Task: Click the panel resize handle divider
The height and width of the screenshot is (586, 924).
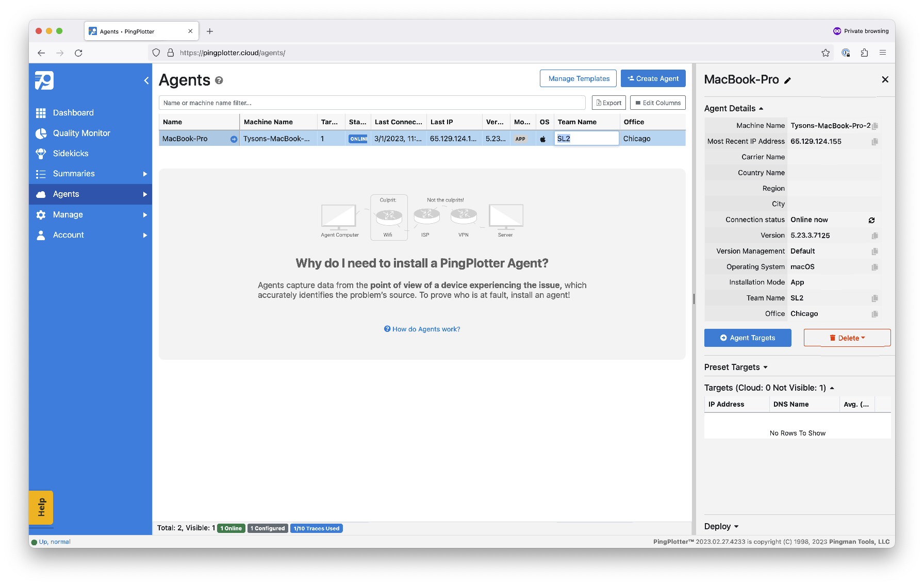Action: point(694,299)
